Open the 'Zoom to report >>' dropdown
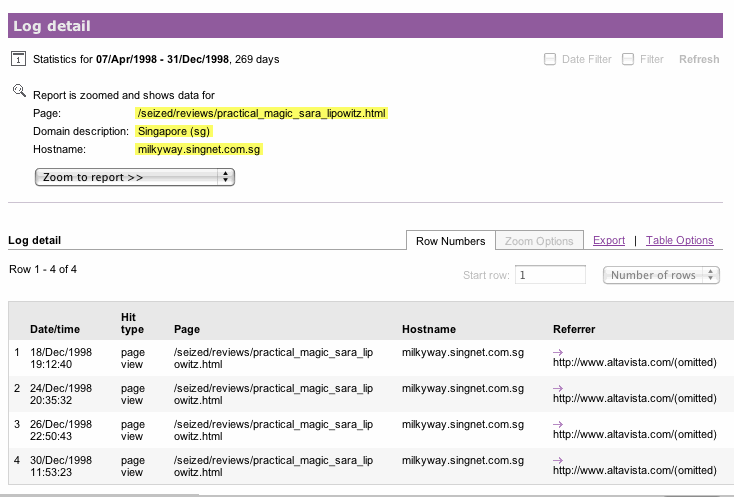This screenshot has width=734, height=497. point(134,177)
